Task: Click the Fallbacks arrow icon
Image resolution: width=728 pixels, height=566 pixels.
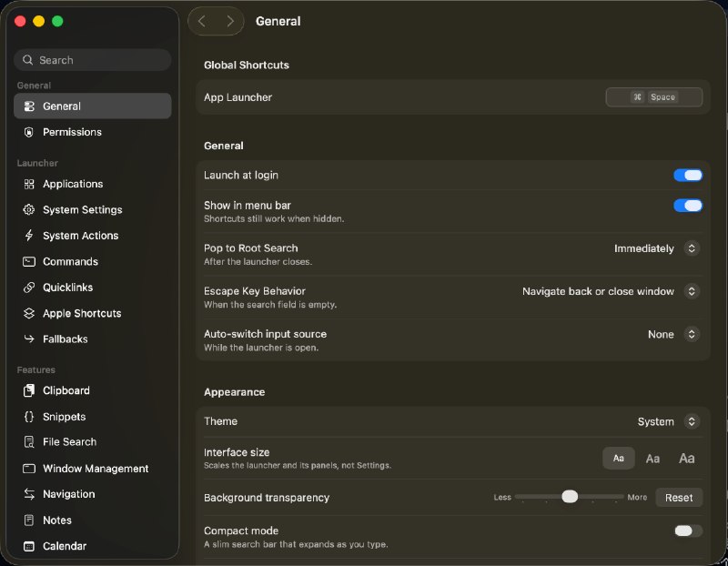Action: [29, 339]
